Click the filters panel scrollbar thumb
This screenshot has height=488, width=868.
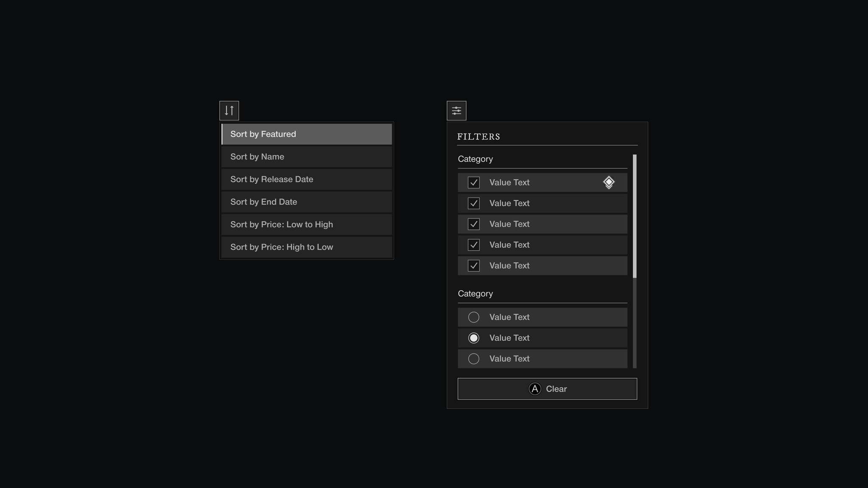point(634,216)
